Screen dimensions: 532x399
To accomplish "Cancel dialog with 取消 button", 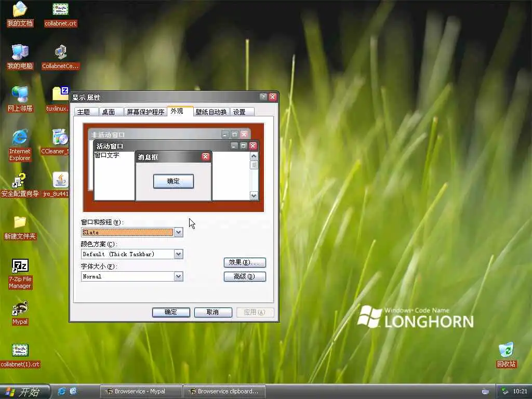I will [x=213, y=312].
